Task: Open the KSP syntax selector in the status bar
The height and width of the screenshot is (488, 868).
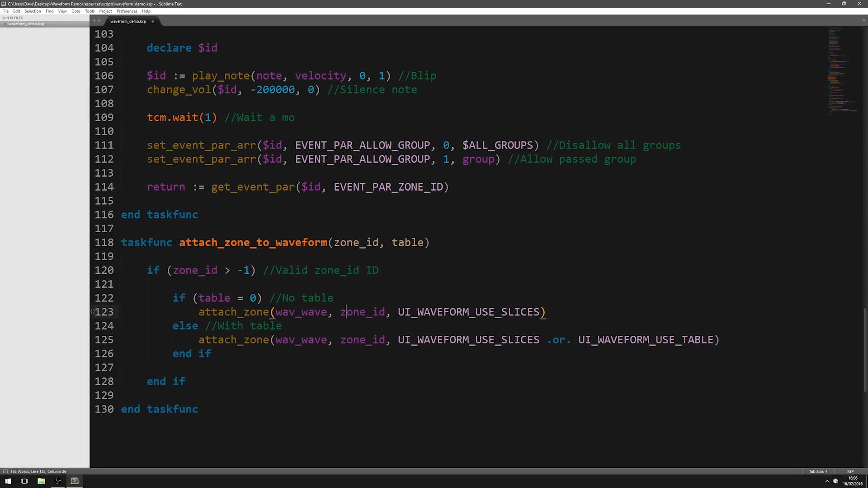Action: (x=850, y=471)
